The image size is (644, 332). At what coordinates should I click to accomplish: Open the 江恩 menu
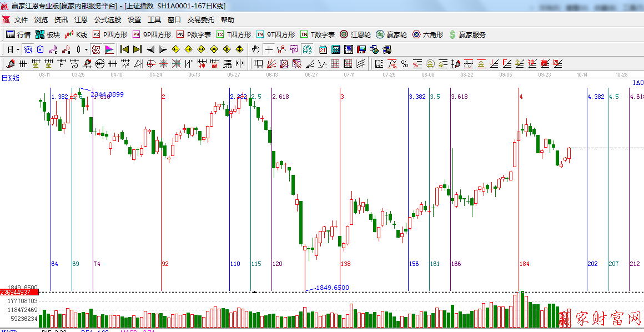[81, 19]
